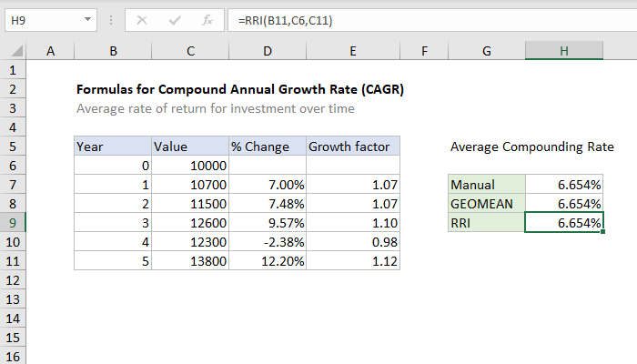Click the Cancel (X) formula bar icon

[142, 20]
